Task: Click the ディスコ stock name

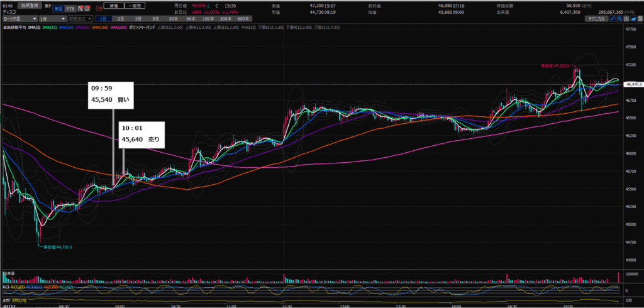Action: click(9, 13)
